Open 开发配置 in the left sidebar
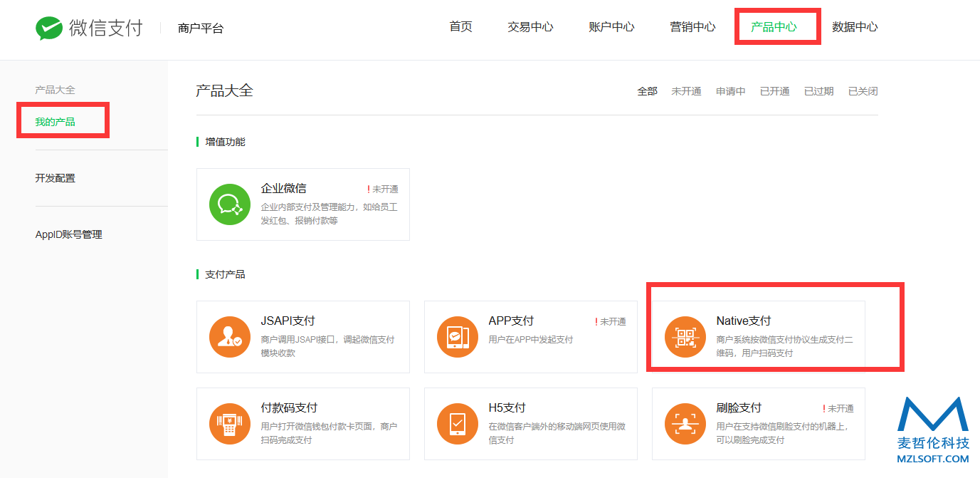The image size is (980, 478). coord(56,178)
